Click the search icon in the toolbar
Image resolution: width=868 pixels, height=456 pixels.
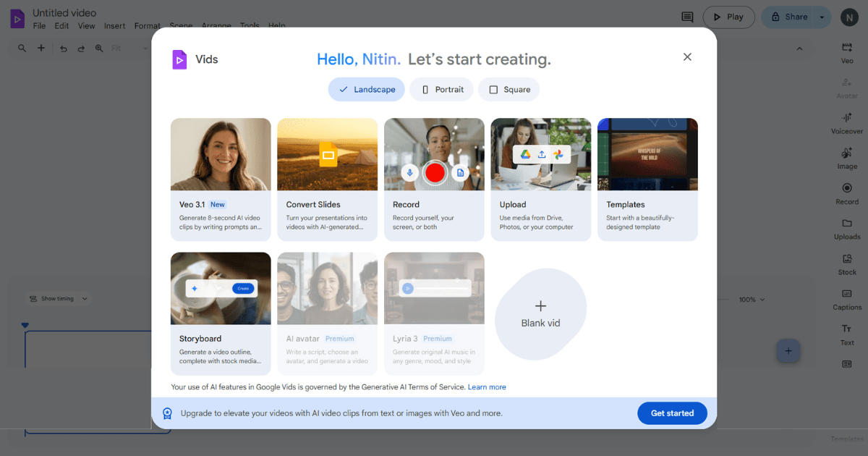pyautogui.click(x=22, y=48)
